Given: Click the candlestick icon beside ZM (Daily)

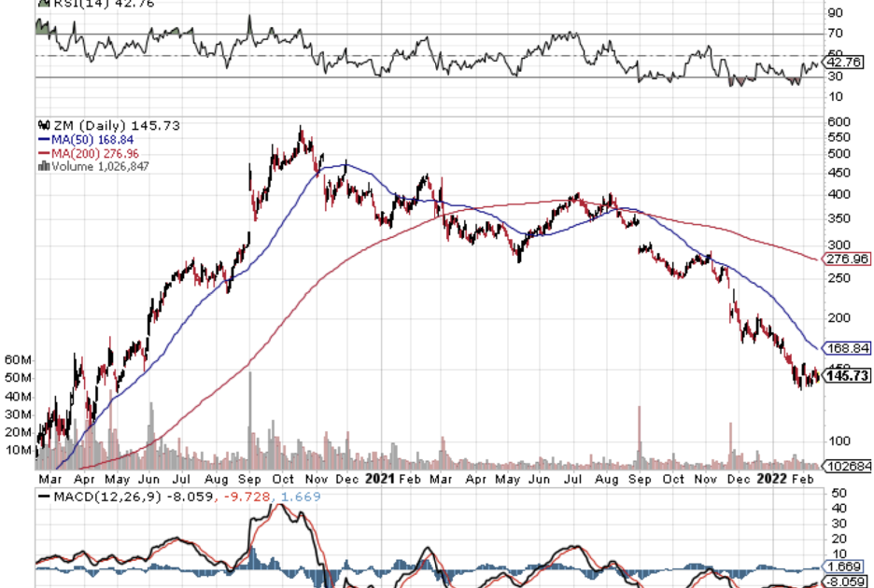Looking at the screenshot, I should tap(41, 125).
